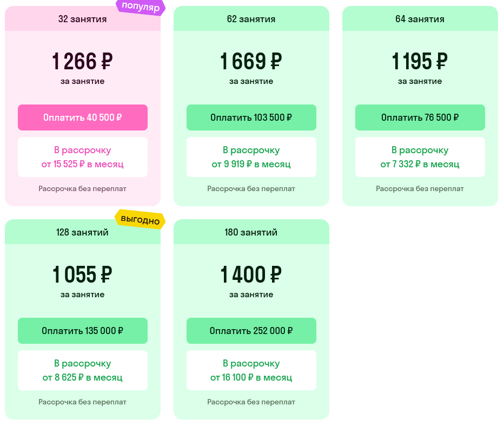This screenshot has width=504, height=425.
Task: Click Оплатить 103 500 ₽ button
Action: tap(251, 117)
